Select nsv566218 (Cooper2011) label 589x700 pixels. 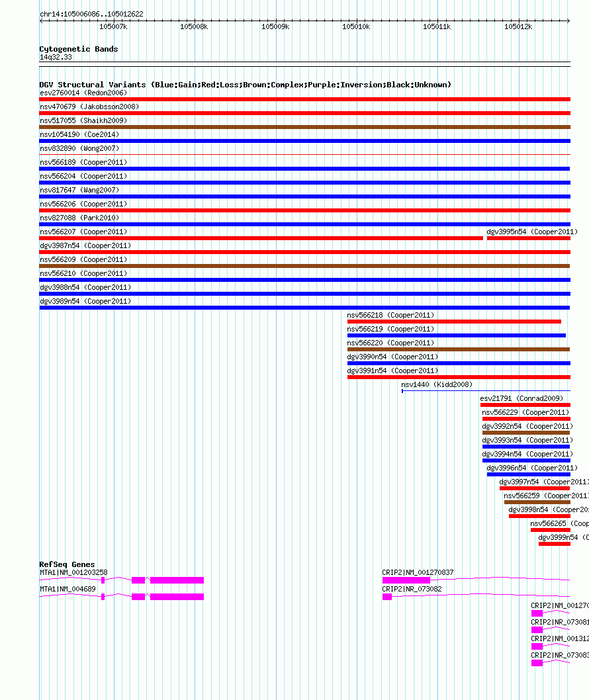click(390, 315)
